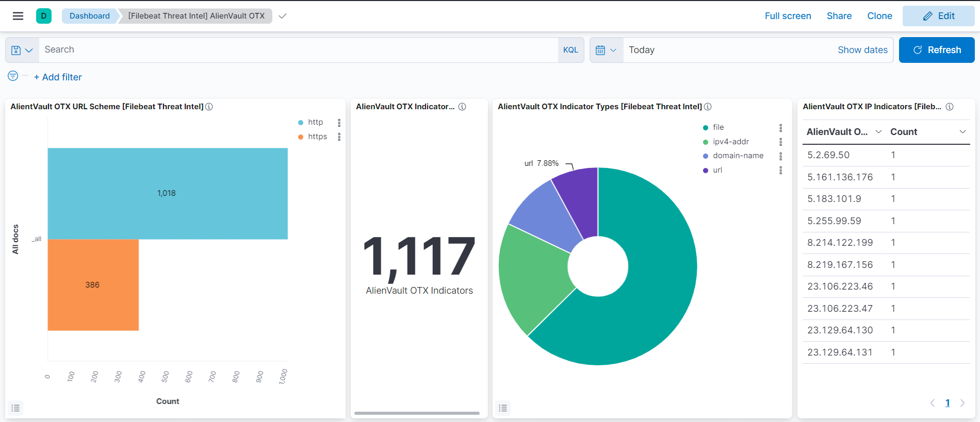
Task: Show info for URL Scheme panel
Action: 209,107
